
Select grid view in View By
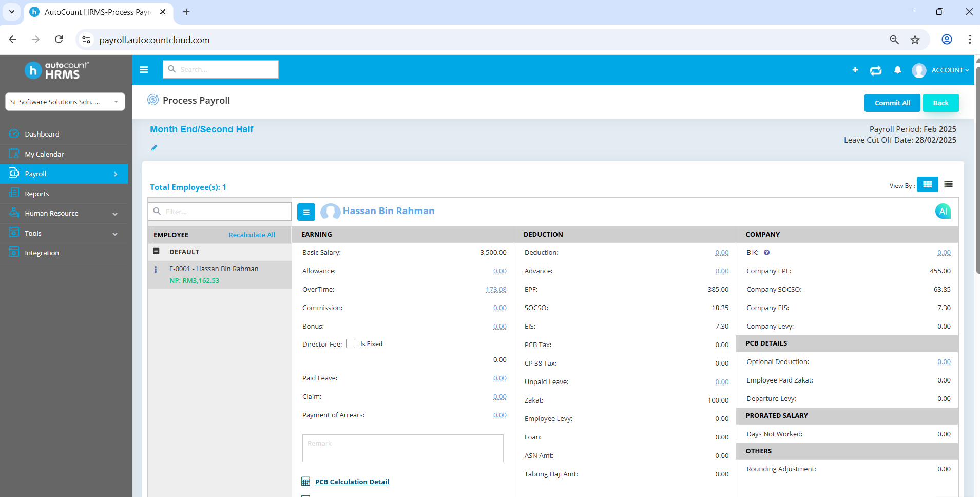(x=927, y=184)
